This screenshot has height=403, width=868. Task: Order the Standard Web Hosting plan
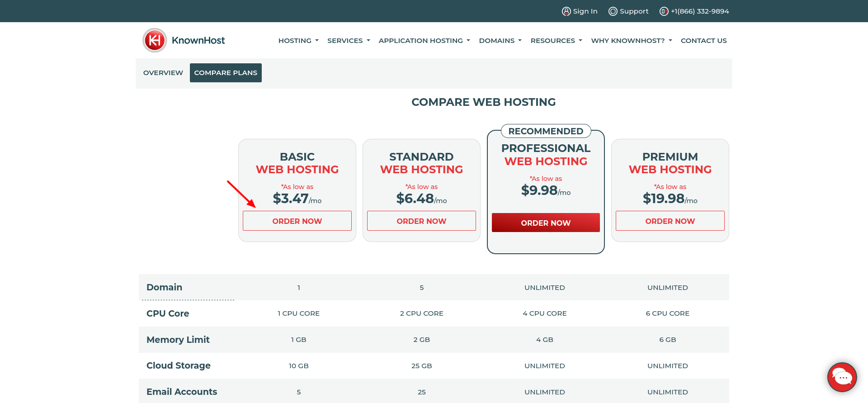pos(421,221)
